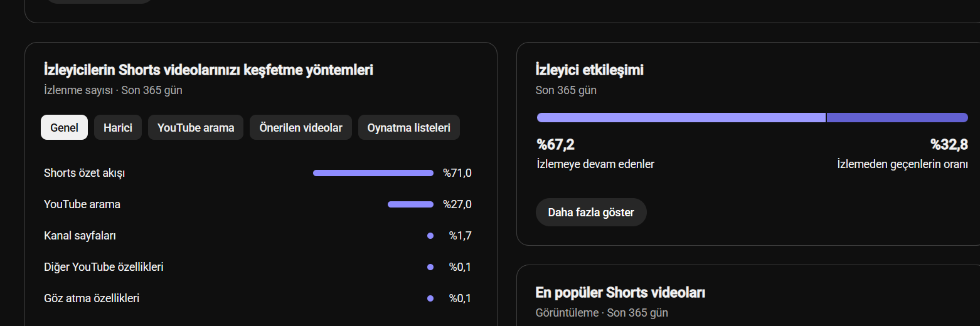Open the Shorts özet akışı traffic source label

coord(85,173)
